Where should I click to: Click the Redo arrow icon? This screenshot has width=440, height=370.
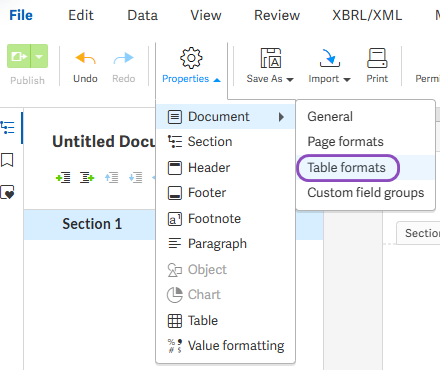pyautogui.click(x=123, y=58)
